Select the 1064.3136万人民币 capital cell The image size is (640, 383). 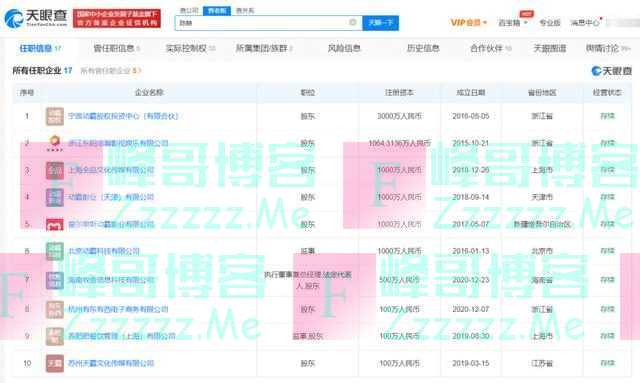(x=399, y=143)
